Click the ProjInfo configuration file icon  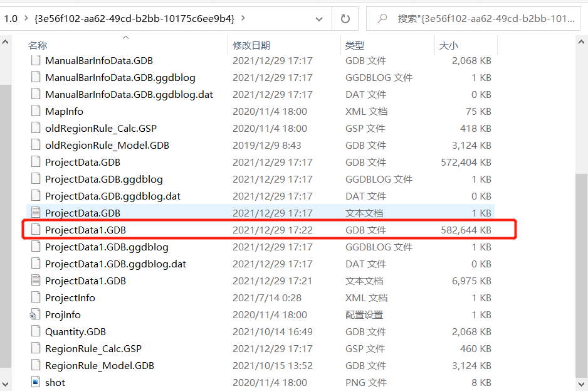36,314
